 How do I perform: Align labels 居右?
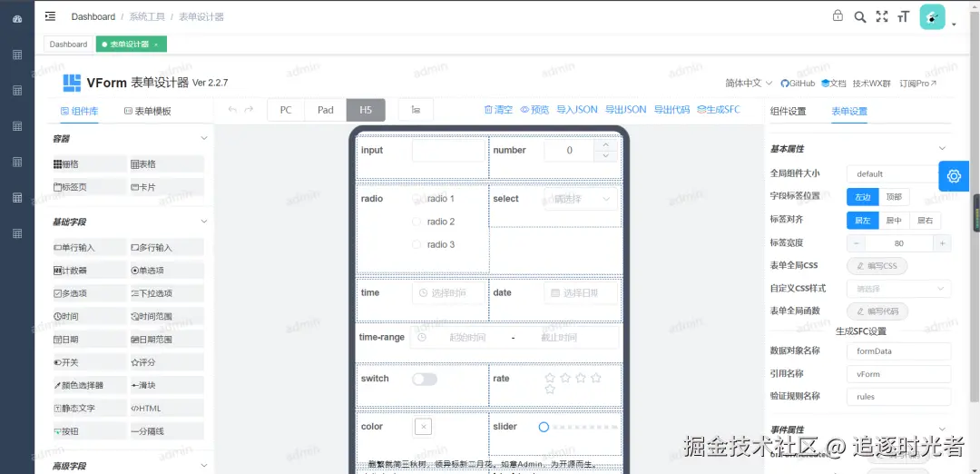pyautogui.click(x=925, y=220)
